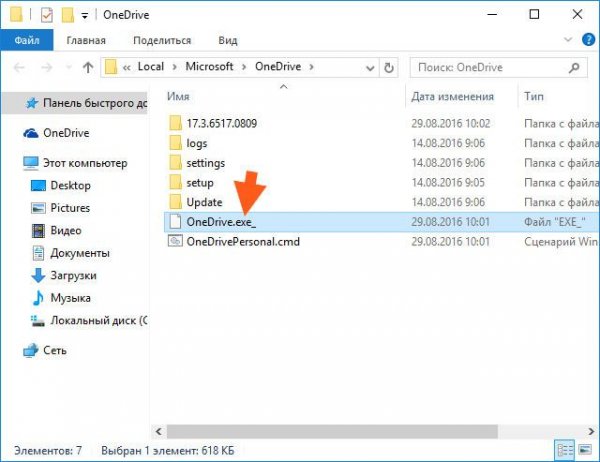The image size is (600, 462).
Task: Select the logs folder
Action: 197,143
